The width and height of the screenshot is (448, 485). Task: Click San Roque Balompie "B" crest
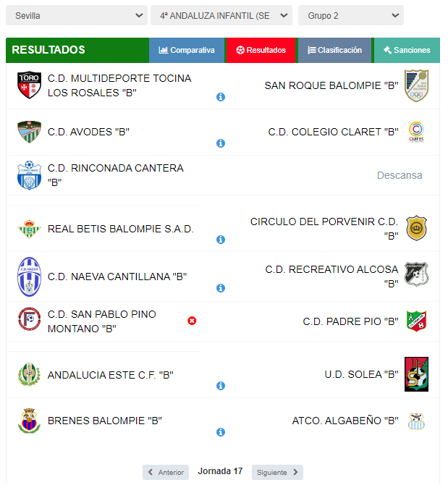point(416,85)
